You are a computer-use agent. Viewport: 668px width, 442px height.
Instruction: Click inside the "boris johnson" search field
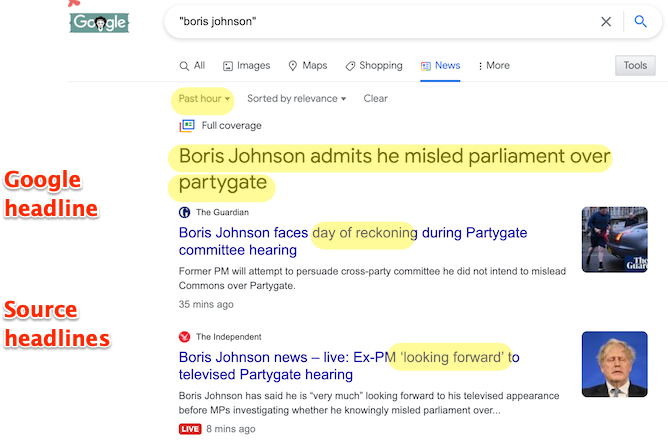coord(380,22)
